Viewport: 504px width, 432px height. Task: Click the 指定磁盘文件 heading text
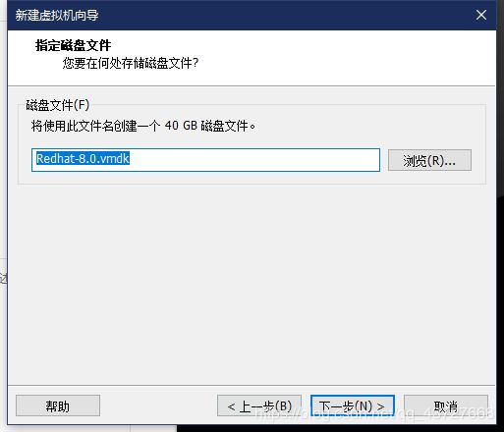(x=73, y=45)
